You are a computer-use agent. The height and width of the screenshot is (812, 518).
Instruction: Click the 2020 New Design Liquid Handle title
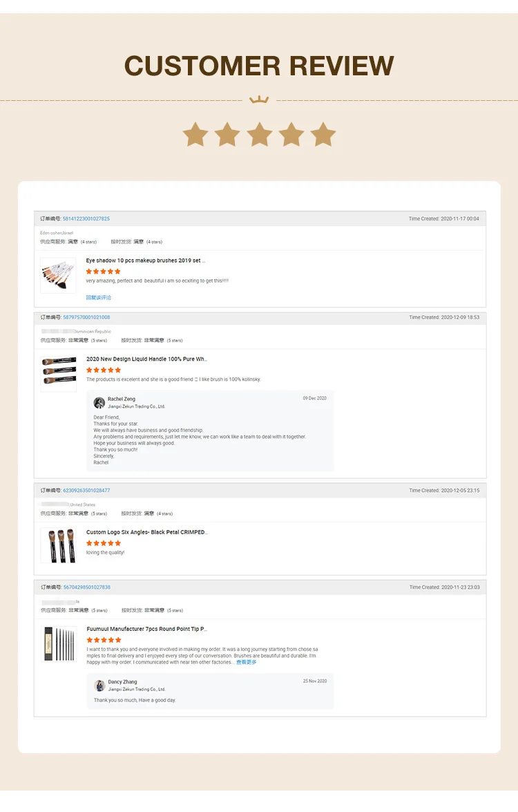[146, 359]
